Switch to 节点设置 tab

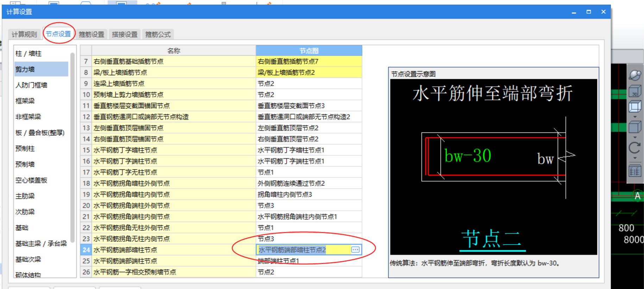click(58, 34)
